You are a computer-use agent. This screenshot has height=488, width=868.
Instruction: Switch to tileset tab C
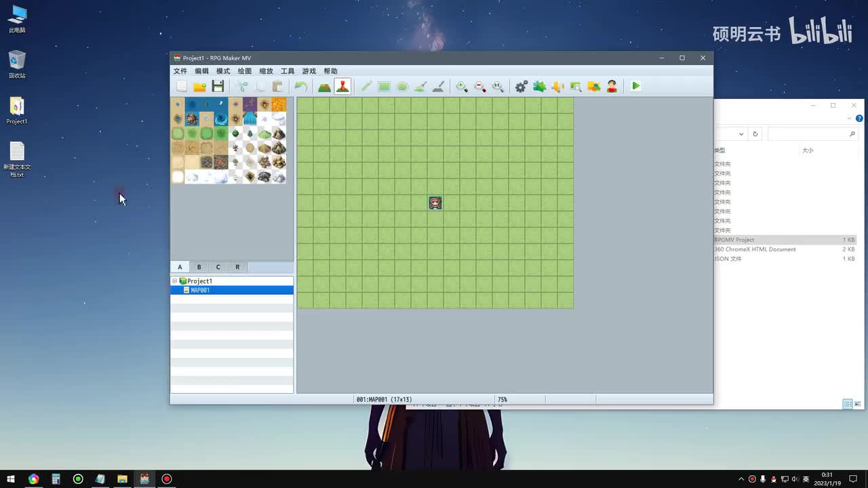pos(218,267)
